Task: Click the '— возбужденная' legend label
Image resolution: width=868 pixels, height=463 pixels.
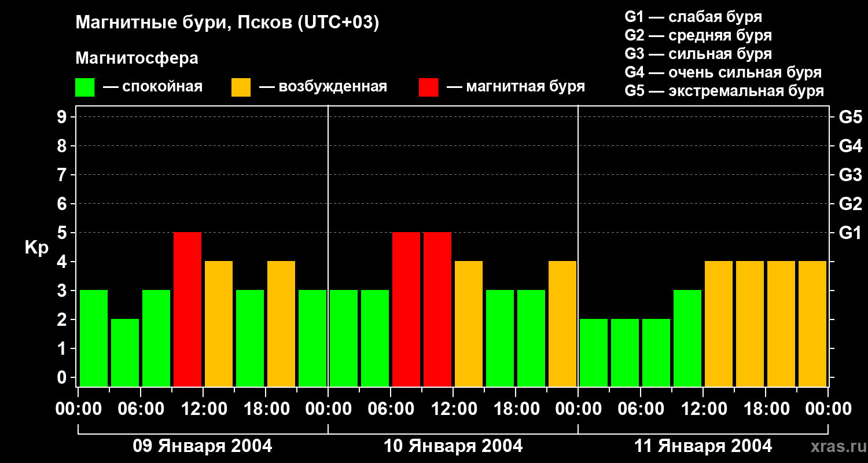Action: click(323, 87)
